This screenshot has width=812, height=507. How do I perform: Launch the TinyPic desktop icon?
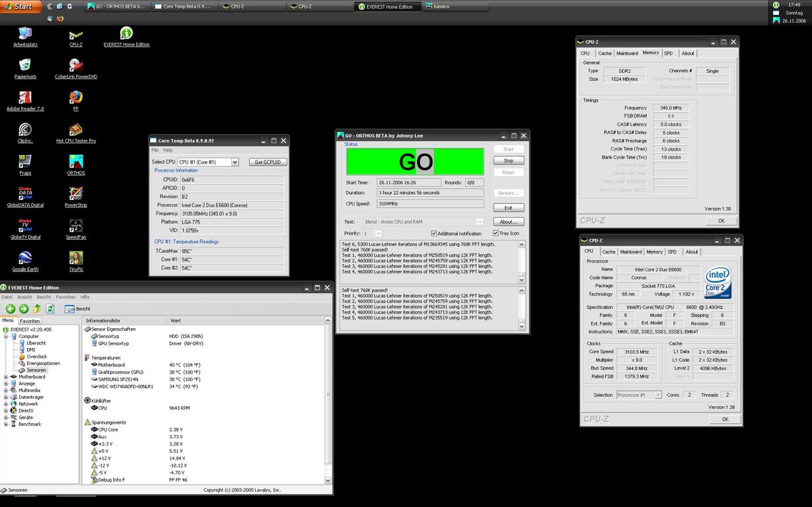point(76,261)
